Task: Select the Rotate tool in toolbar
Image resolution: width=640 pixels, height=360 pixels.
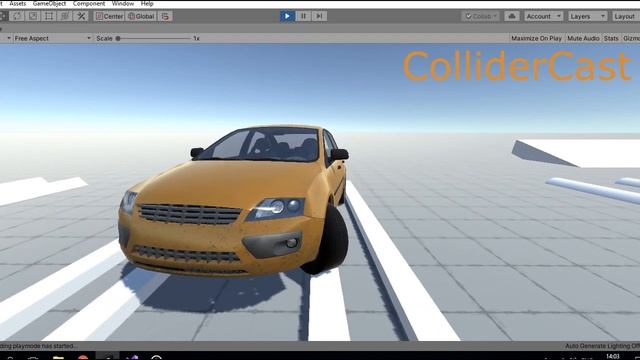Action: (17, 16)
